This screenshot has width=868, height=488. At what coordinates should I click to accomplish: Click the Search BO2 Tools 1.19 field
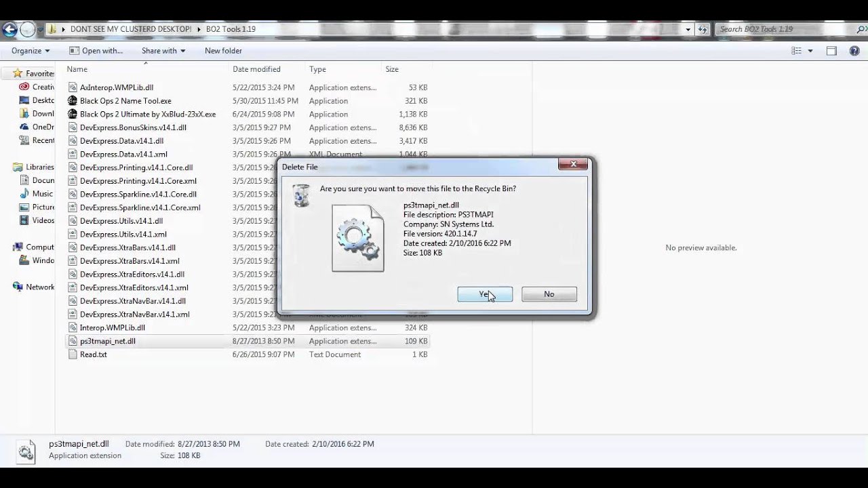785,29
